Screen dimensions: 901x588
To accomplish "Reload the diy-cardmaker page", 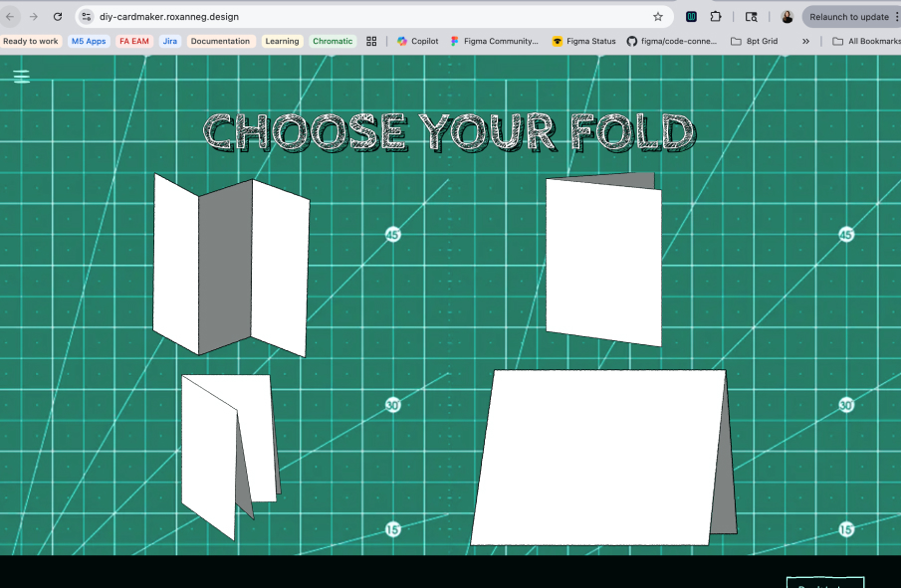I will [57, 16].
